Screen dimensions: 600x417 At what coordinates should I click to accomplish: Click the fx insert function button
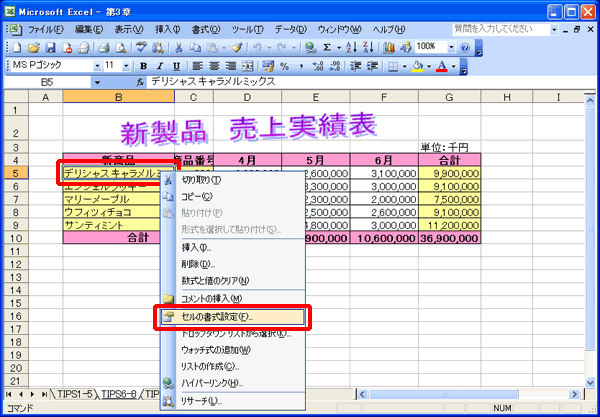click(x=140, y=82)
